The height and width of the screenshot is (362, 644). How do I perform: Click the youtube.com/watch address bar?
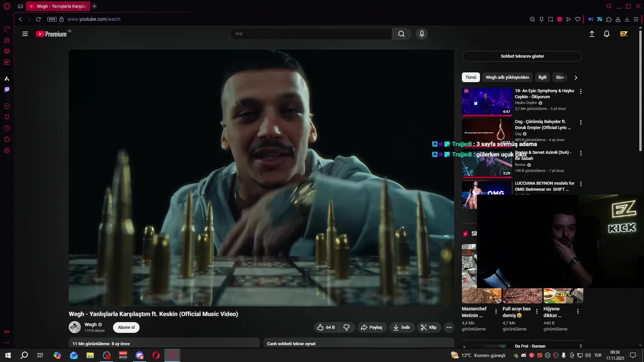tap(94, 19)
